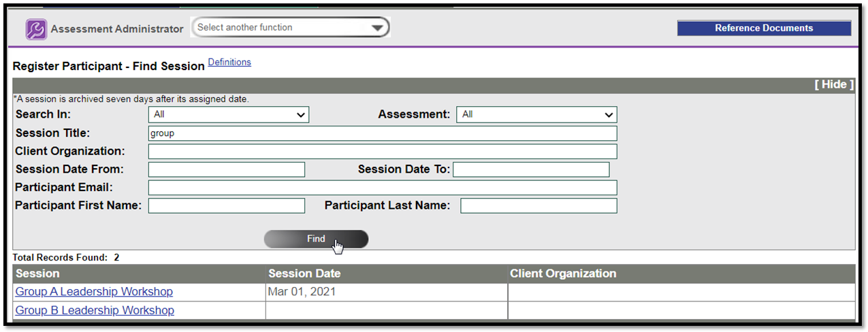Click the Session Date From field
This screenshot has width=868, height=332.
[227, 169]
